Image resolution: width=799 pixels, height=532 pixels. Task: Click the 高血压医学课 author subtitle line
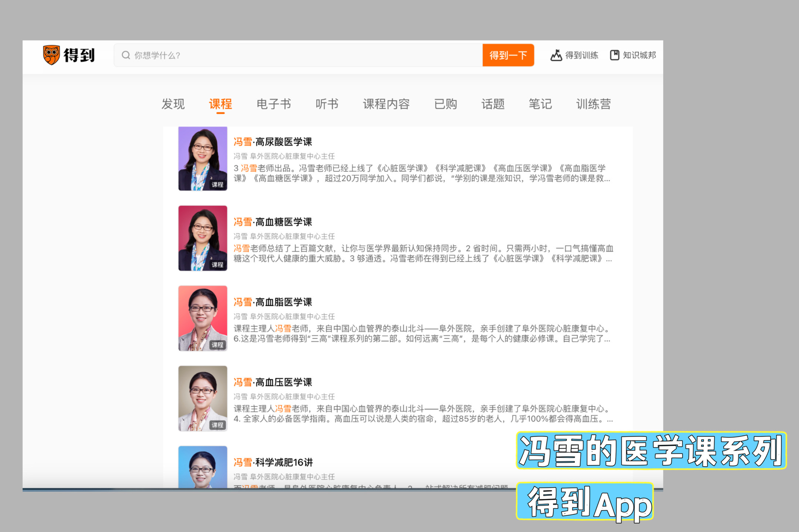(284, 397)
